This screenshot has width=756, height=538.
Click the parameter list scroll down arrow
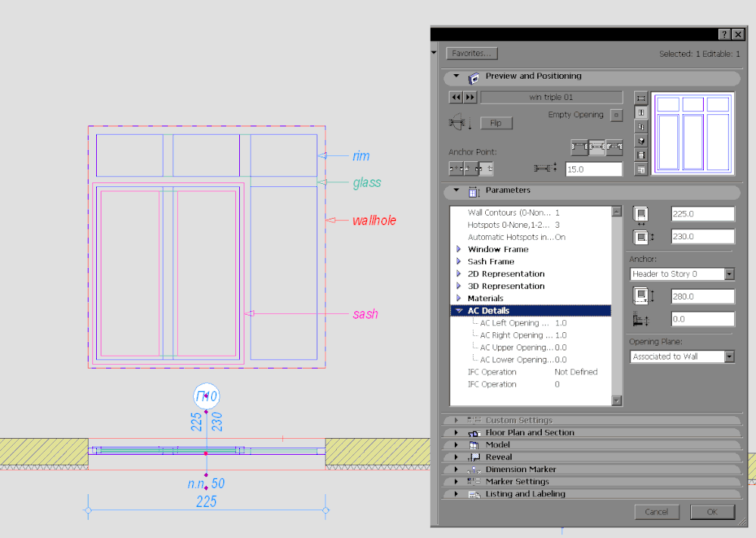[x=617, y=401]
